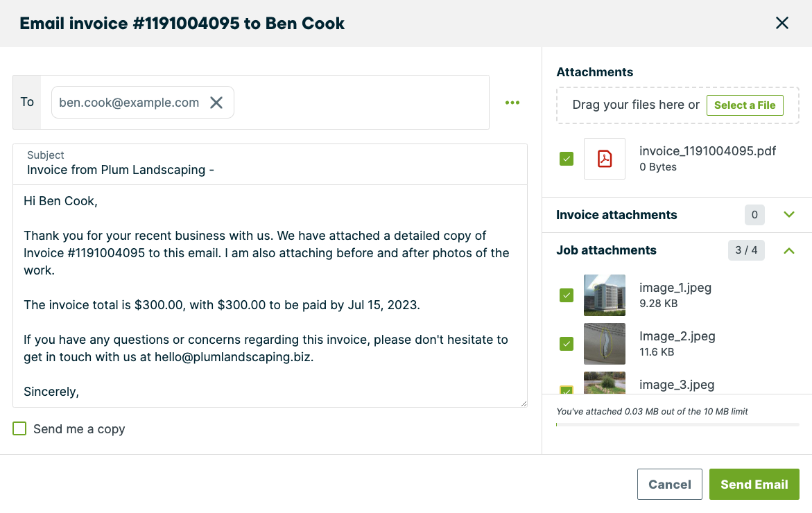Edit the Subject field
This screenshot has height=513, width=812.
(x=270, y=164)
